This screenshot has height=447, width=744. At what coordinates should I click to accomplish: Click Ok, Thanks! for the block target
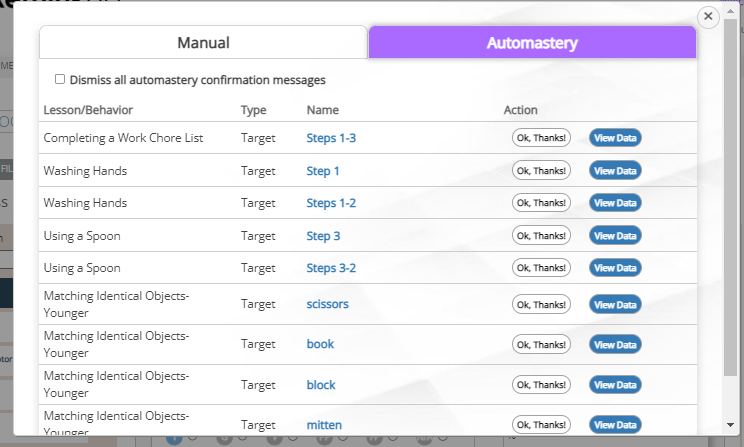(x=541, y=384)
